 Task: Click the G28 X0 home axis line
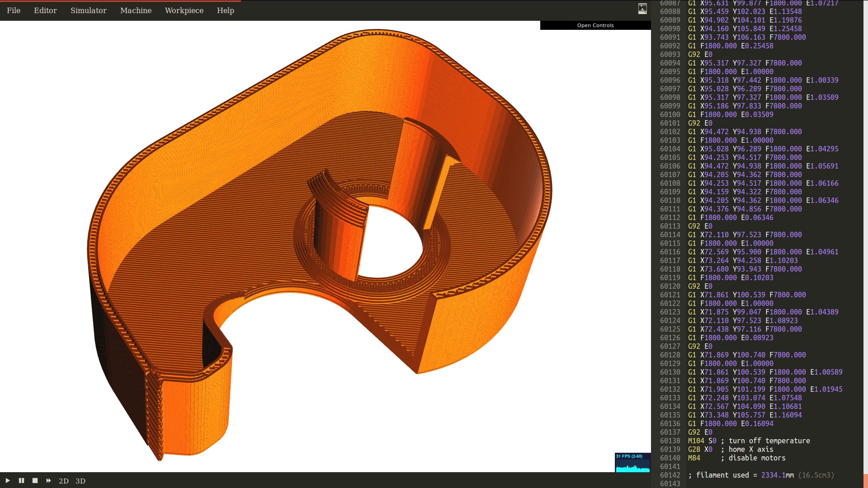tap(730, 449)
